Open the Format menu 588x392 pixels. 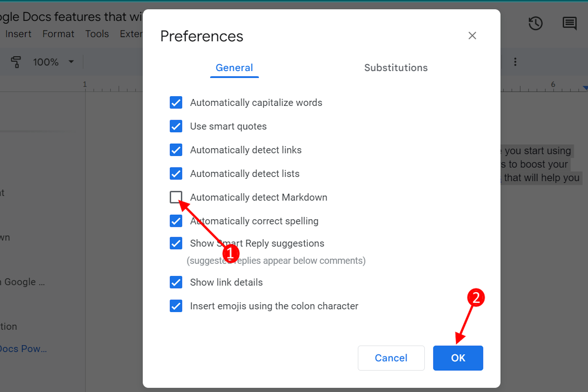coord(58,34)
